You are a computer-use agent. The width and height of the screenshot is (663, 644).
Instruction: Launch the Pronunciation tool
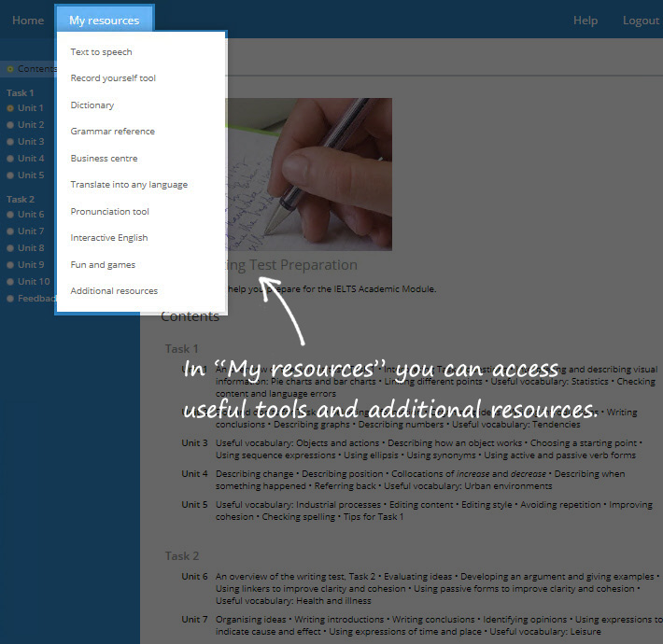click(109, 212)
